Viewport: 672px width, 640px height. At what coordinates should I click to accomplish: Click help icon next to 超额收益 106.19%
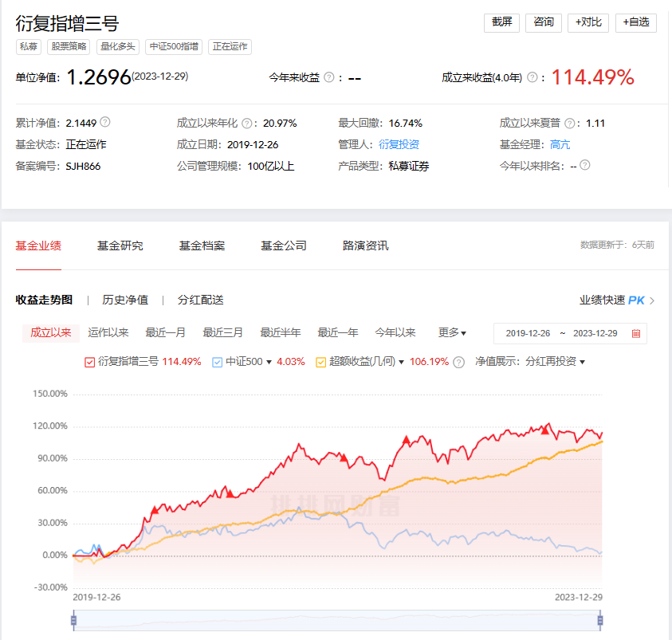point(458,363)
